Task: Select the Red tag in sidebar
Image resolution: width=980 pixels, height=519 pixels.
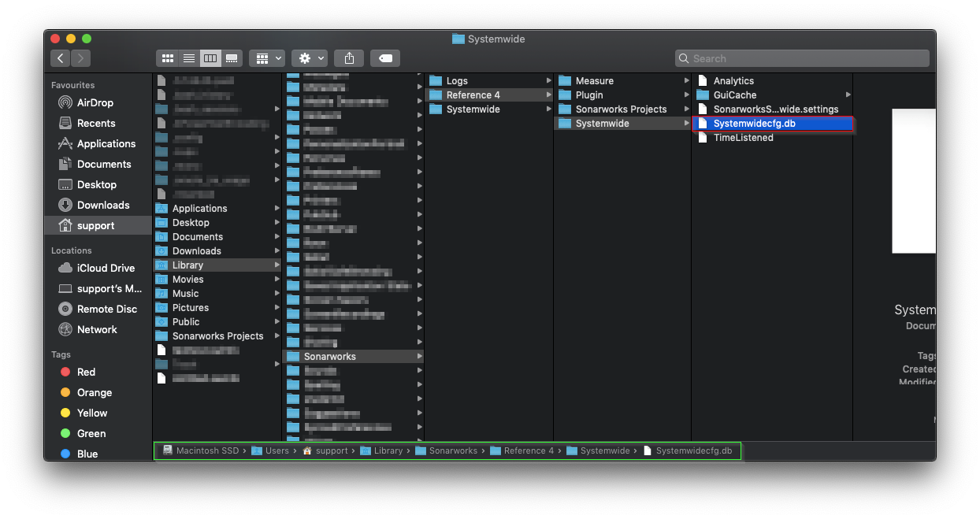Action: [x=77, y=372]
